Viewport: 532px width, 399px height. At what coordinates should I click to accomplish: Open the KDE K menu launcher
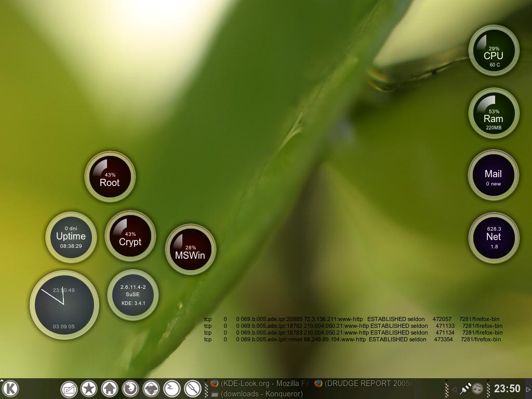coord(10,389)
